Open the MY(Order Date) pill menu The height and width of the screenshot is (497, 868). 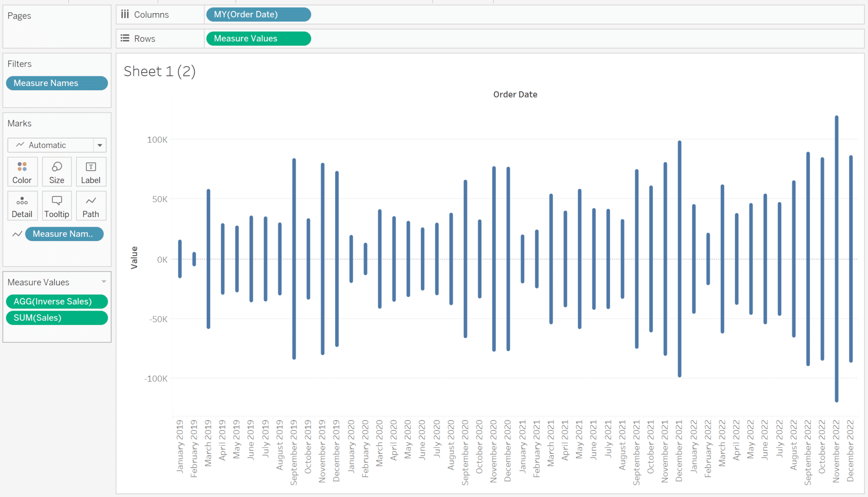click(x=258, y=14)
